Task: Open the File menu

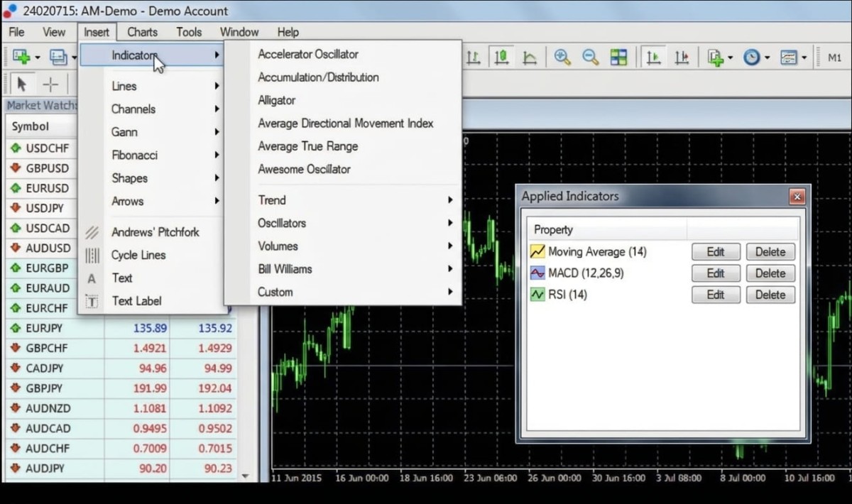Action: [16, 32]
